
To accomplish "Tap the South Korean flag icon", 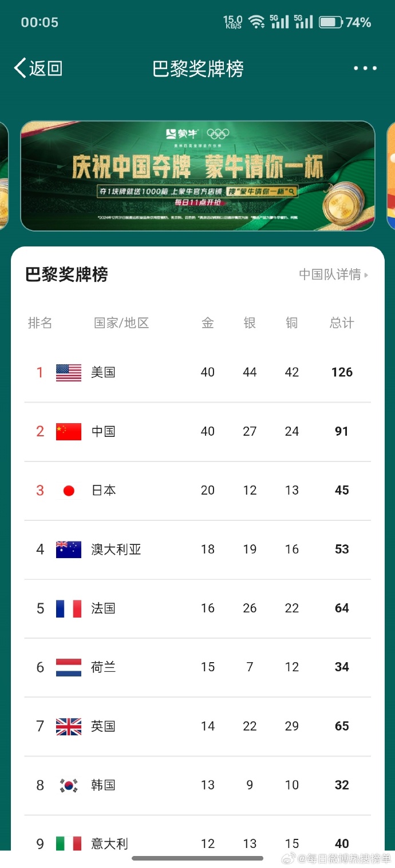I will click(x=68, y=785).
